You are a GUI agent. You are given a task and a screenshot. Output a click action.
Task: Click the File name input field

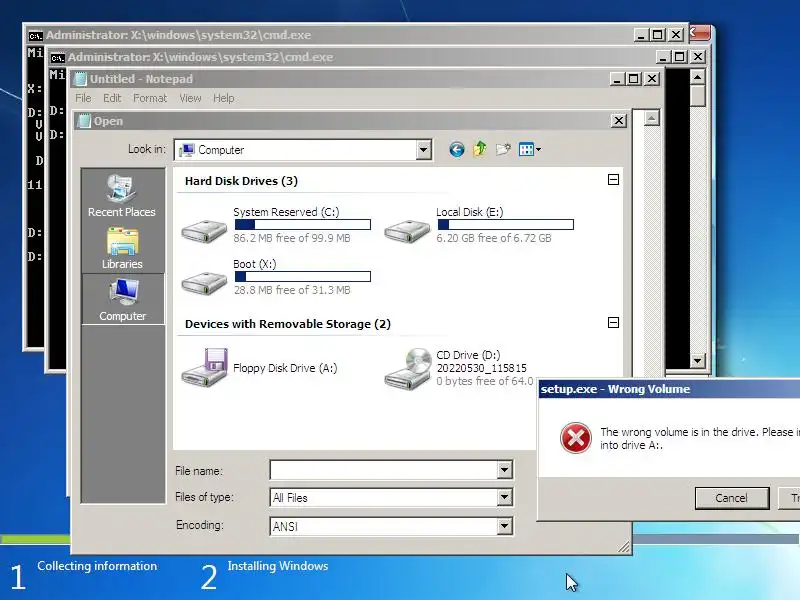tap(383, 469)
